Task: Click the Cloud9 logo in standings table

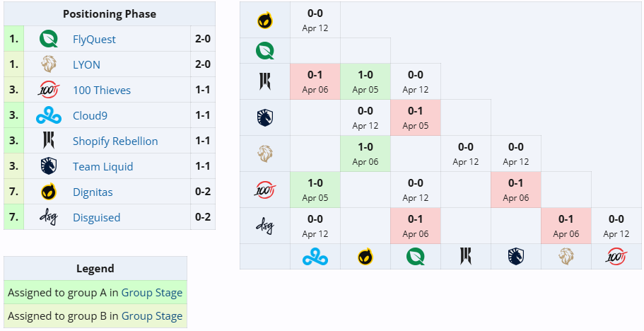Action: coord(49,115)
